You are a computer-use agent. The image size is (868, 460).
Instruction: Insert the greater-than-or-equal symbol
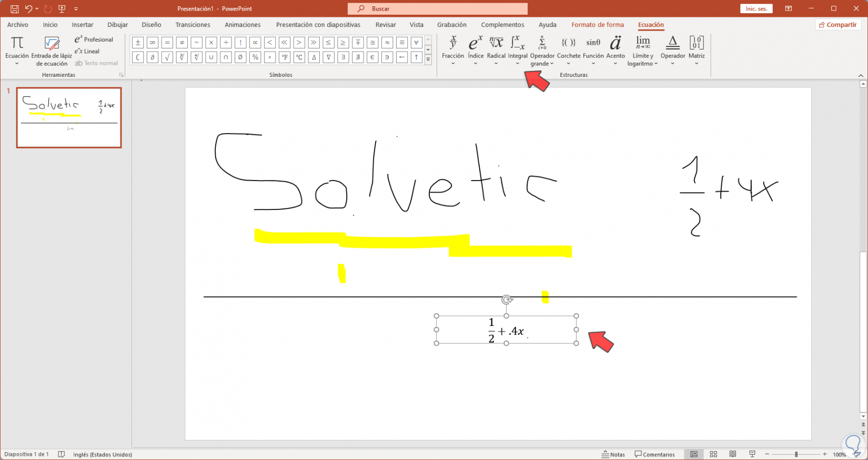click(x=343, y=43)
